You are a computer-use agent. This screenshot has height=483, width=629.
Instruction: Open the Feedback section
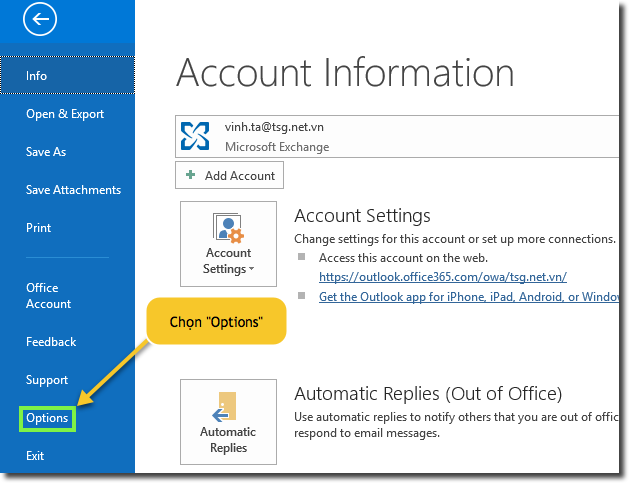tap(51, 342)
